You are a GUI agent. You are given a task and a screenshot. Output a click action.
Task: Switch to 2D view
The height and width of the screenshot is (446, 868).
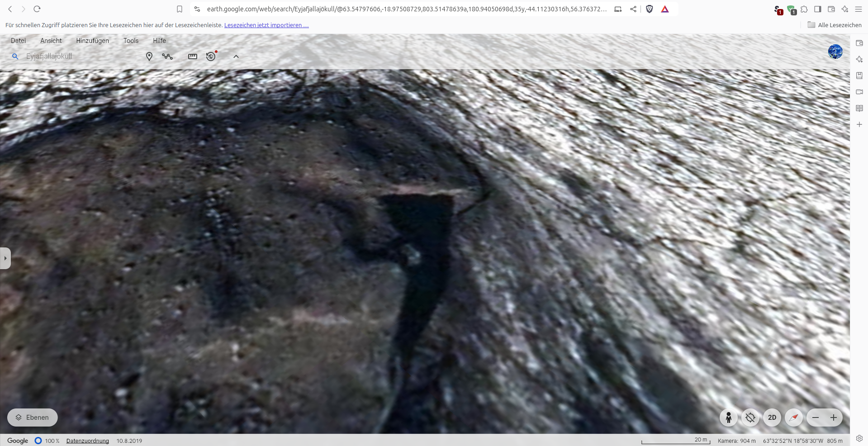coord(772,418)
